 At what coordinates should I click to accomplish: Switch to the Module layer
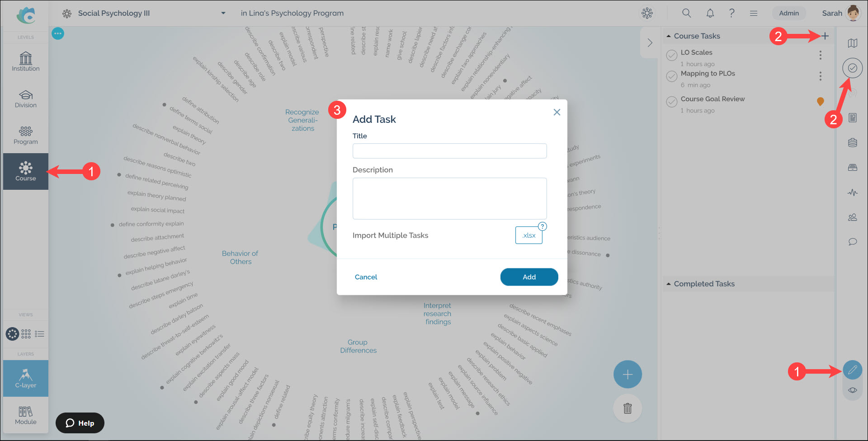coord(26,415)
